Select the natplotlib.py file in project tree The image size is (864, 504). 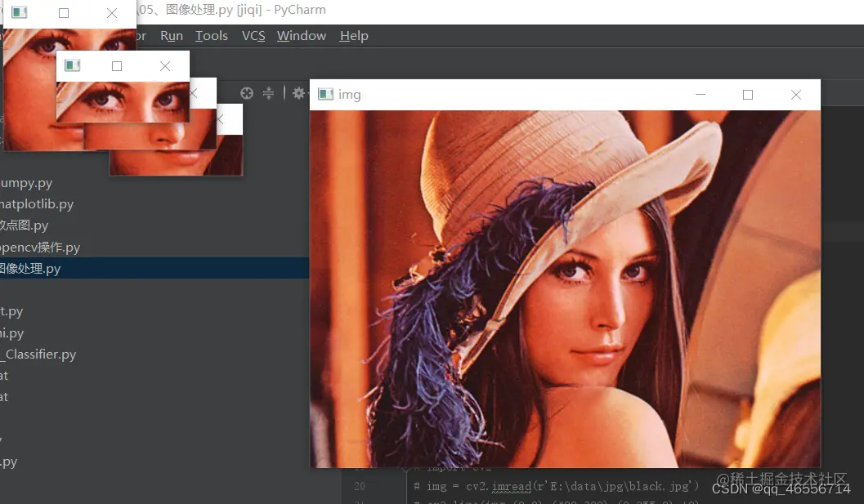click(x=37, y=204)
